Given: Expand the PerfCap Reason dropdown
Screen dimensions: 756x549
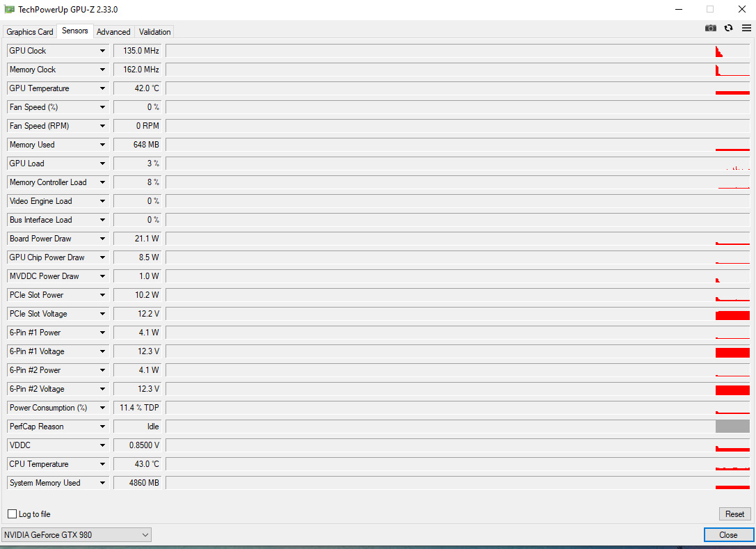Looking at the screenshot, I should pos(103,427).
